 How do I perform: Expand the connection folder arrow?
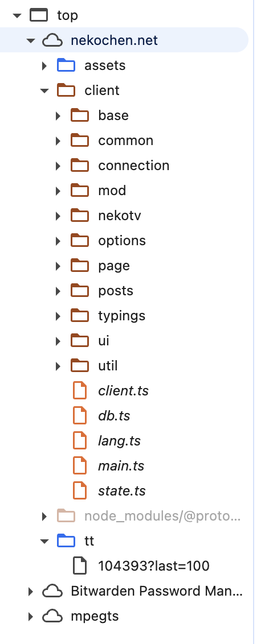coord(58,166)
